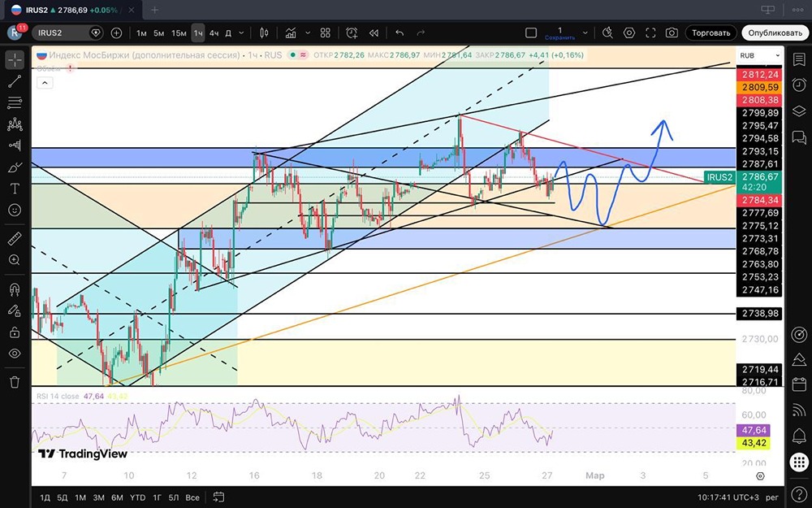
Task: Select the trend line drawing tool
Action: coord(15,80)
